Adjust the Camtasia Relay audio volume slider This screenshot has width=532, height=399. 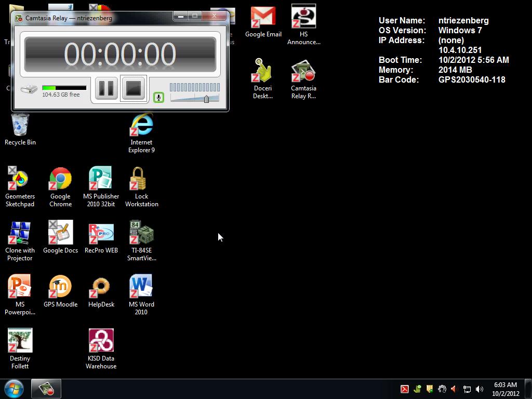(206, 99)
